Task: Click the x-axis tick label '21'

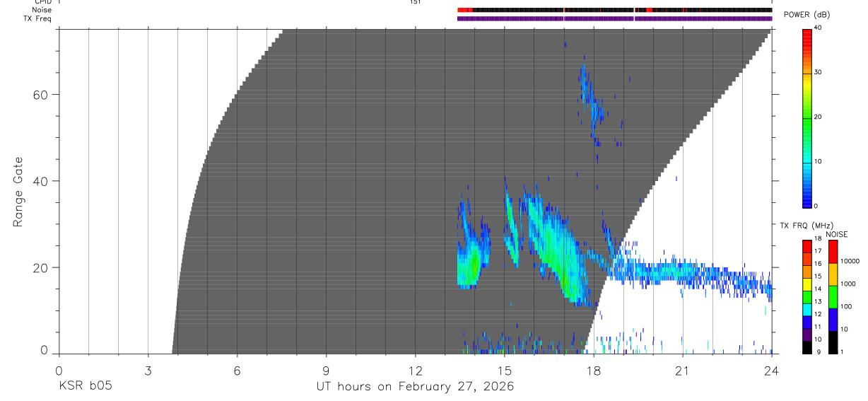Action: coord(682,371)
